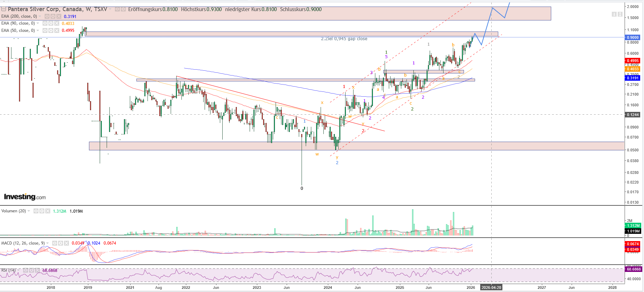Remove the EMA 90 indicator
The height and width of the screenshot is (292, 644).
[56, 23]
